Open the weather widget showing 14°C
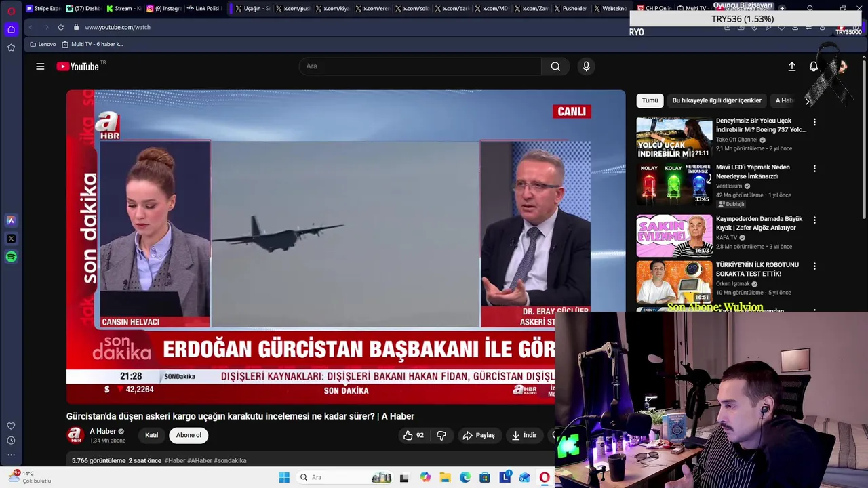The image size is (868, 488). [x=30, y=477]
